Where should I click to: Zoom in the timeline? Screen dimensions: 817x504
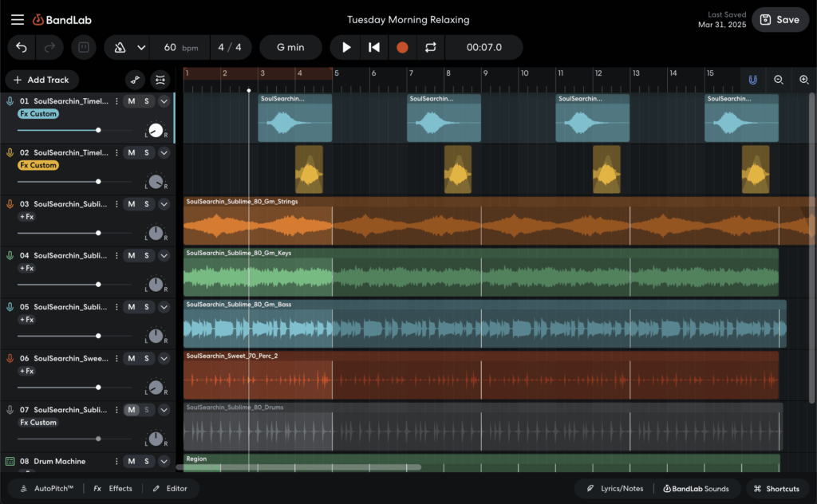coord(804,80)
